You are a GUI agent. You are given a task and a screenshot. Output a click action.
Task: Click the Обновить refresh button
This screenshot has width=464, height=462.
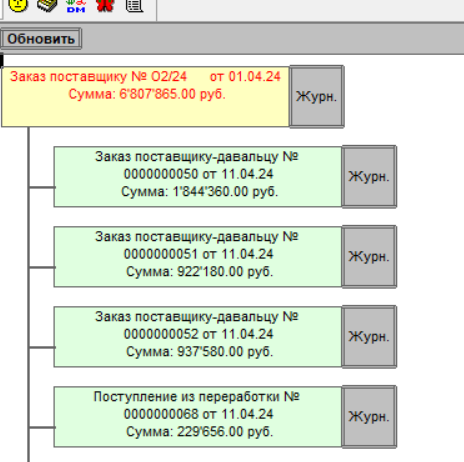pos(41,39)
